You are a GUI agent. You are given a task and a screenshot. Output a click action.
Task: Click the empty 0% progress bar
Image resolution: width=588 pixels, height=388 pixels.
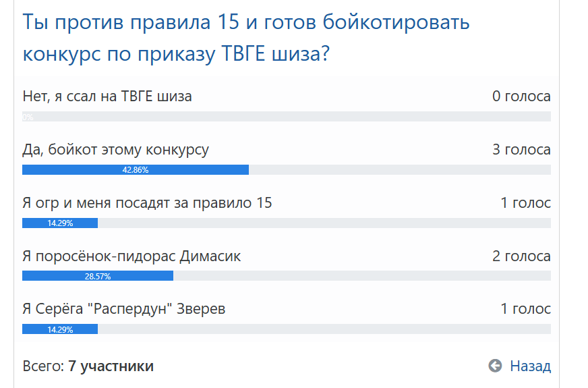[287, 116]
